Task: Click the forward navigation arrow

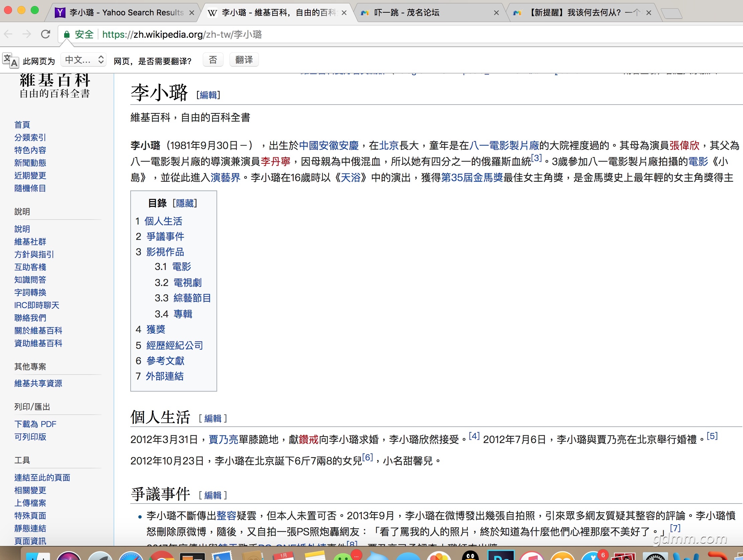Action: (27, 34)
